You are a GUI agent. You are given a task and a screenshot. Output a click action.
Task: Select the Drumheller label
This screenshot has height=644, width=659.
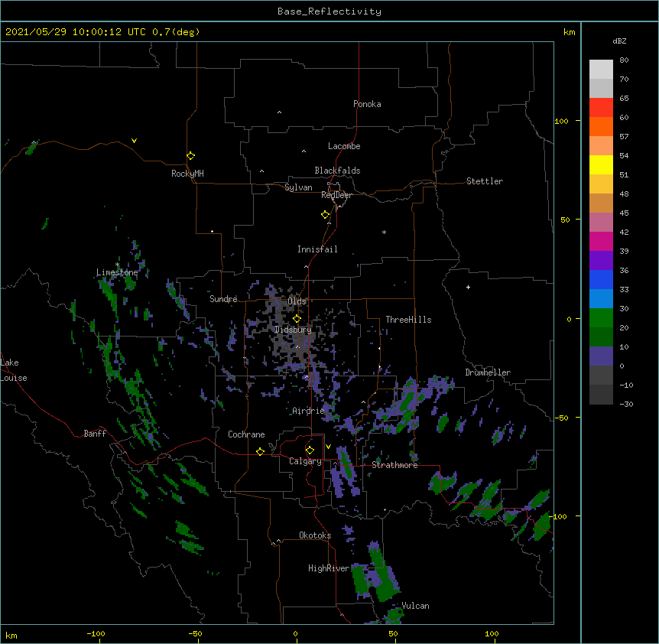point(488,372)
